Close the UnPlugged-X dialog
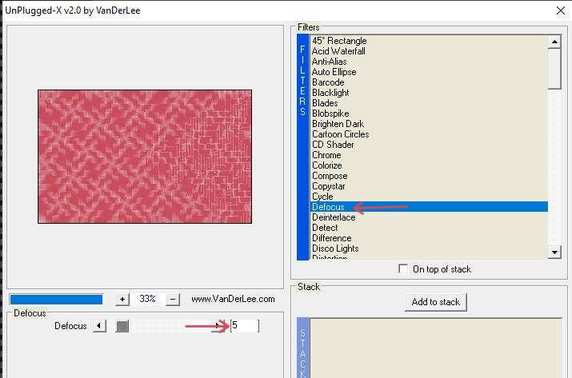Viewport: 572px width, 378px height. click(x=561, y=11)
